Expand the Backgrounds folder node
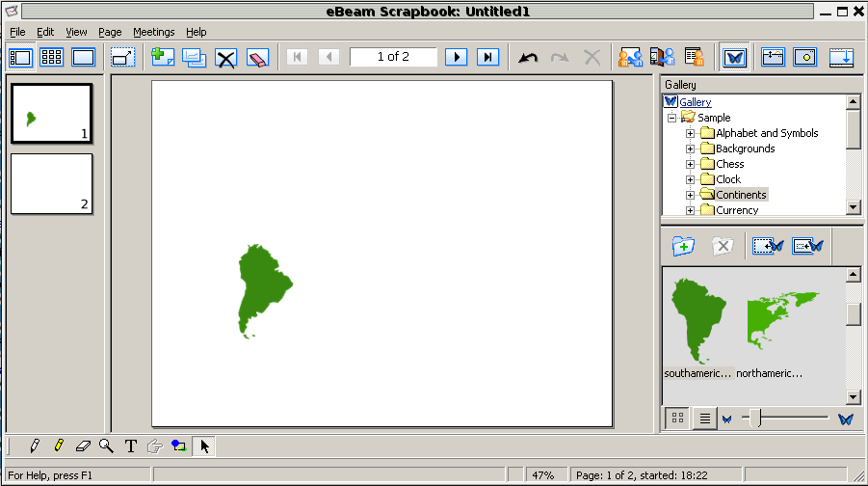 pyautogui.click(x=690, y=148)
